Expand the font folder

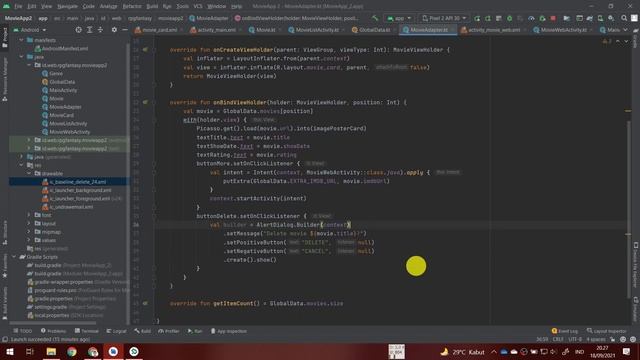coord(29,215)
